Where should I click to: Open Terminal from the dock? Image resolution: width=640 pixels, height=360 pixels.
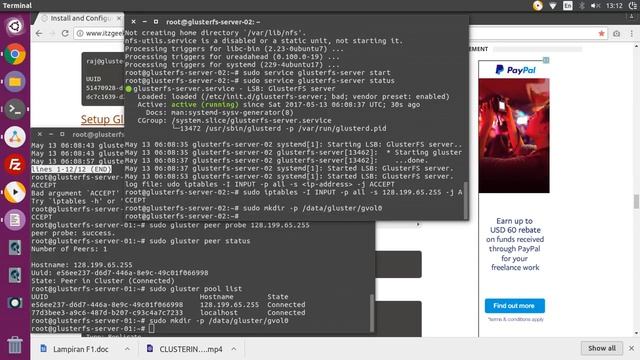(15, 109)
